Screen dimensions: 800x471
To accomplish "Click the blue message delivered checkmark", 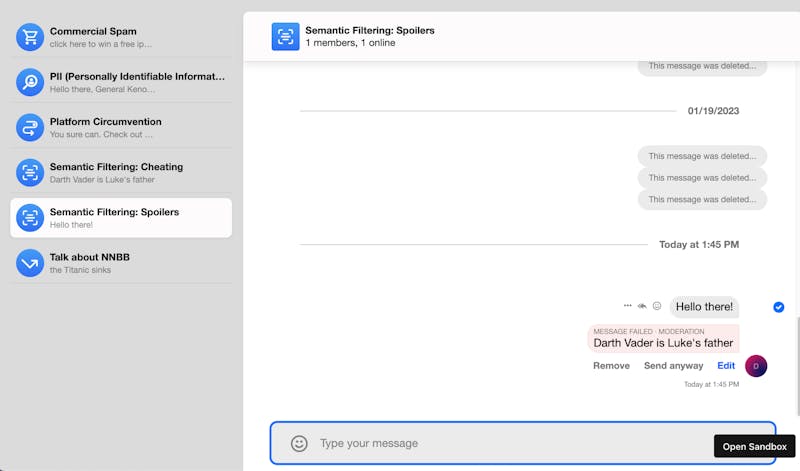I will point(779,307).
